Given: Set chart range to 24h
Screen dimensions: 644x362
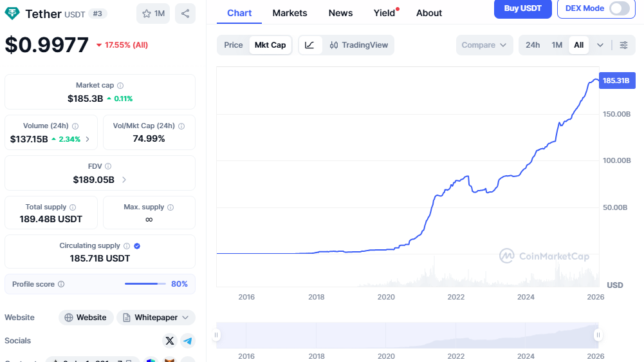Looking at the screenshot, I should 533,45.
